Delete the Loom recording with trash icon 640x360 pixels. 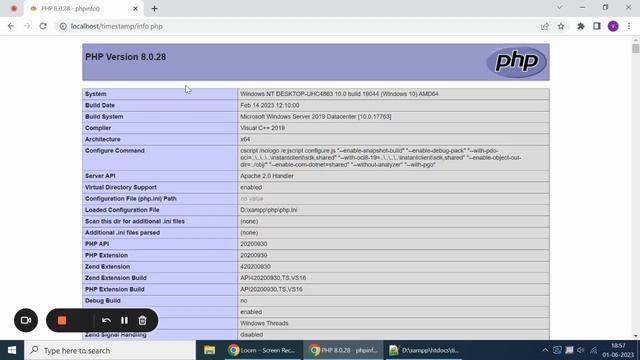142,320
